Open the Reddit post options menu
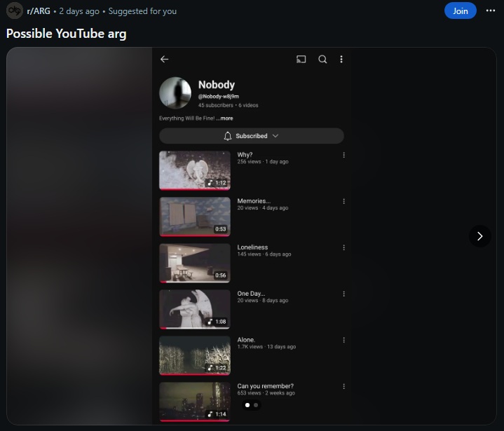Viewport: 504px width, 431px height. pyautogui.click(x=491, y=11)
